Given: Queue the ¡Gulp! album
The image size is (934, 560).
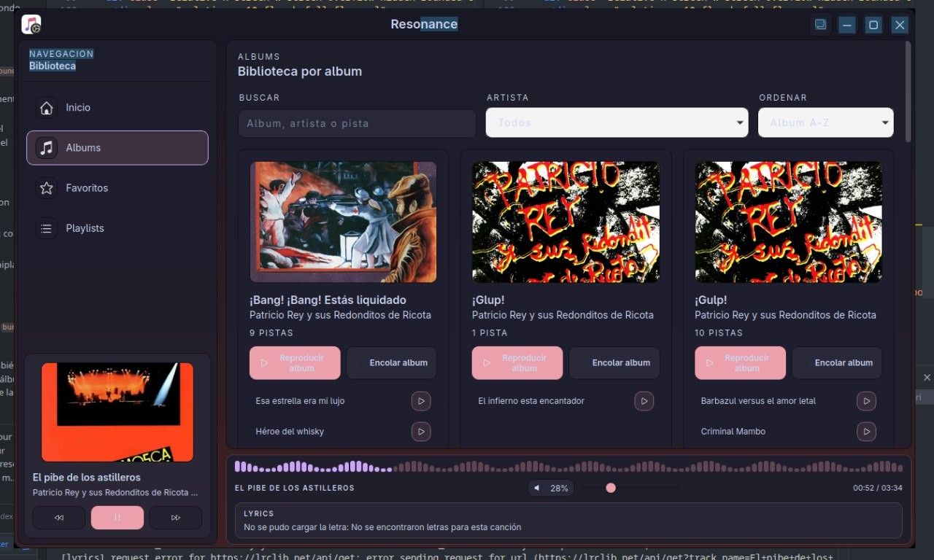Looking at the screenshot, I should (x=837, y=363).
